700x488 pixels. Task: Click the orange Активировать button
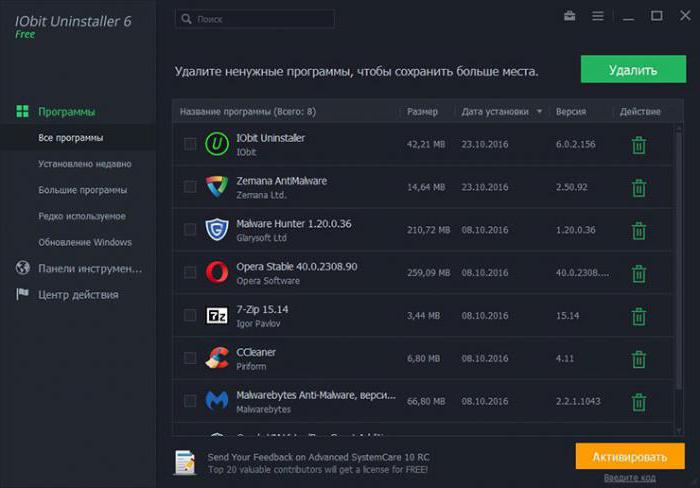[630, 456]
